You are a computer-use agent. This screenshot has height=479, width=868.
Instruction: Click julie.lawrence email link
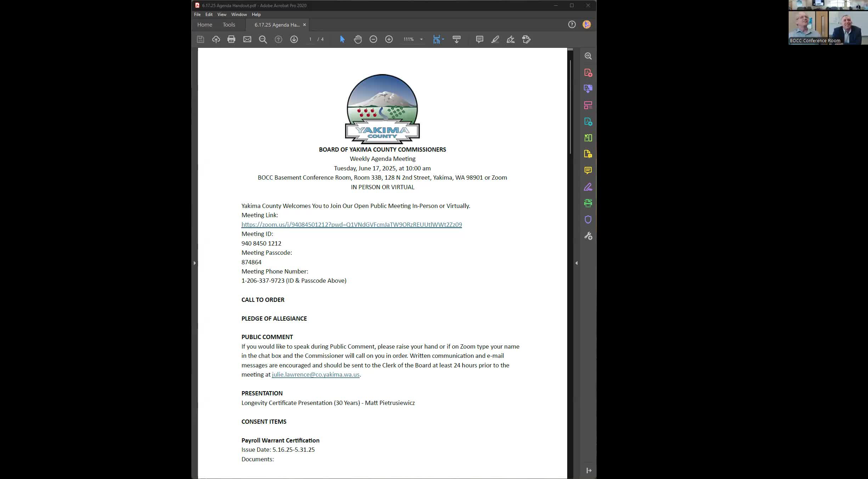(x=315, y=374)
